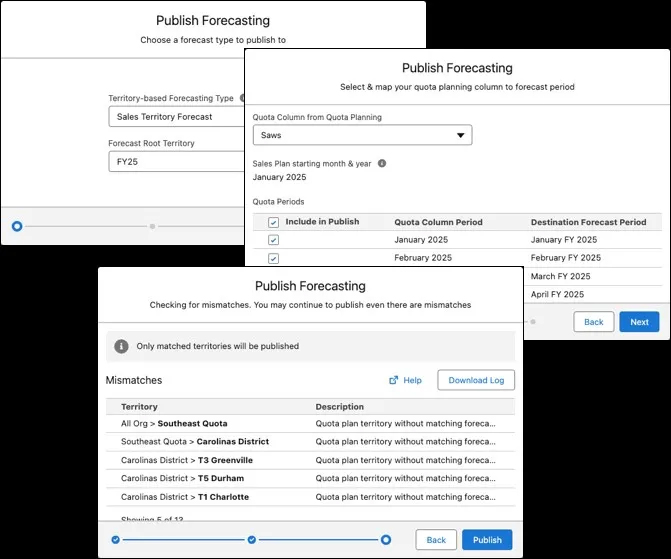Click the first completed step checkmark in progress bar
Viewport: 671px width, 559px height.
pyautogui.click(x=116, y=540)
